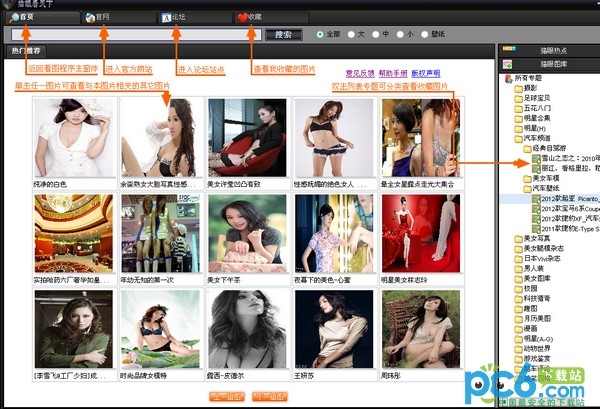
Task: Click the 所有专题 root icon
Action: coord(509,78)
